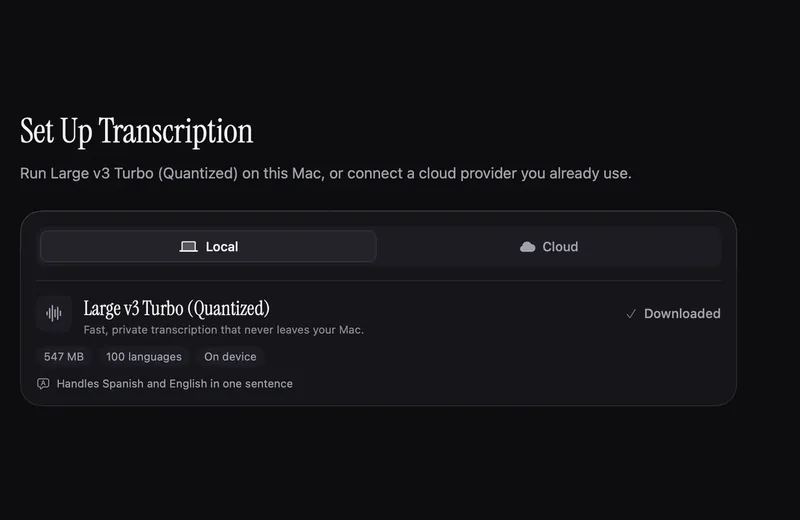Click the laptop icon in Local tab

point(188,247)
